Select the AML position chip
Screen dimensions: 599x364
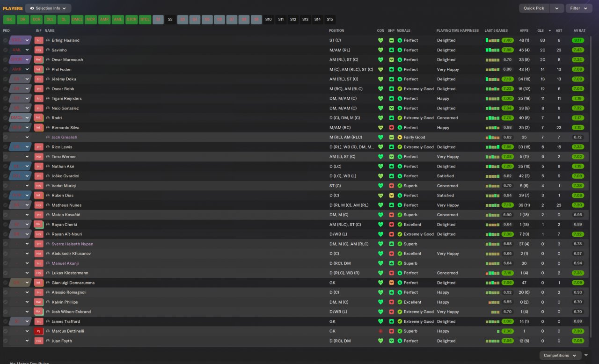click(118, 20)
